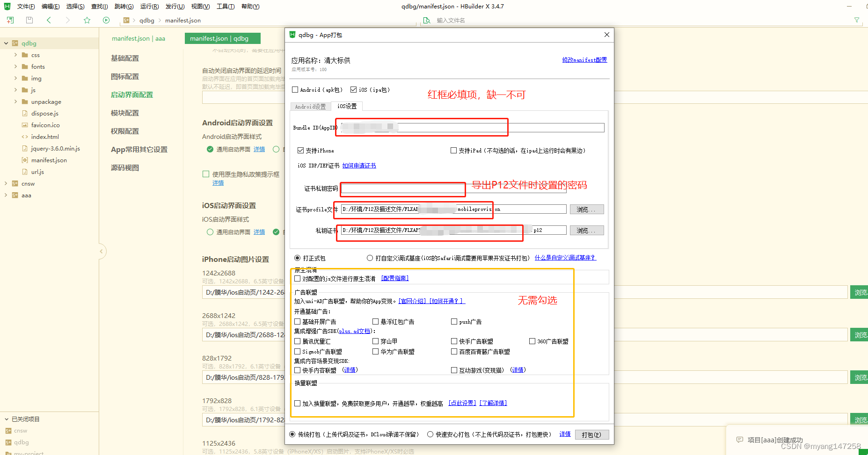Click the notification message icon
868x455 pixels.
[x=740, y=440]
